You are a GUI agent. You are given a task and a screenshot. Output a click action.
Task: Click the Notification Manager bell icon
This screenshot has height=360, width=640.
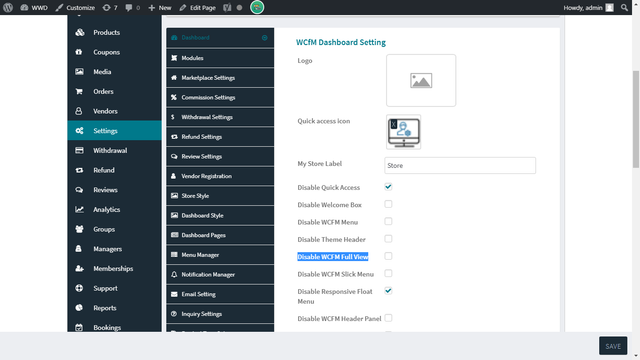point(174,274)
